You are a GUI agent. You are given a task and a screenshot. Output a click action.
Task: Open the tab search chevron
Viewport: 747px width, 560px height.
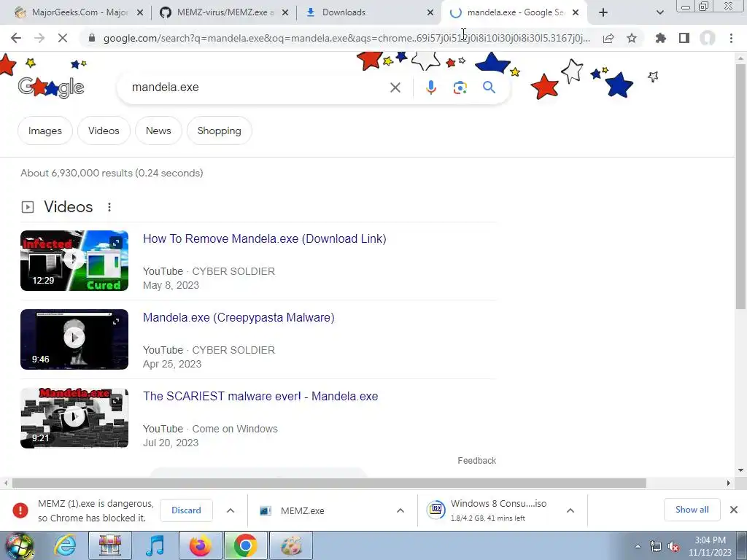pyautogui.click(x=659, y=13)
